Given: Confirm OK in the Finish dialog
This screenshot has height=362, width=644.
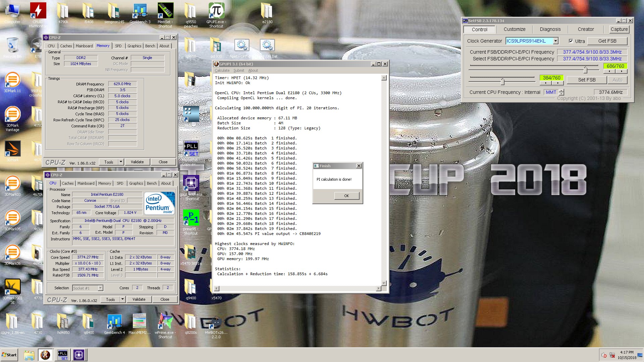Looking at the screenshot, I should point(346,196).
